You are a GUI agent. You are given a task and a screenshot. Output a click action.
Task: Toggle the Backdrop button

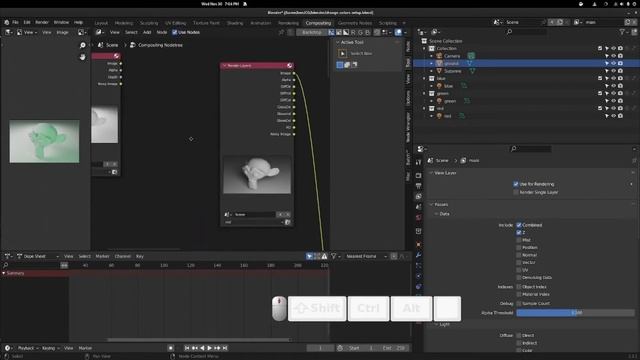click(312, 32)
